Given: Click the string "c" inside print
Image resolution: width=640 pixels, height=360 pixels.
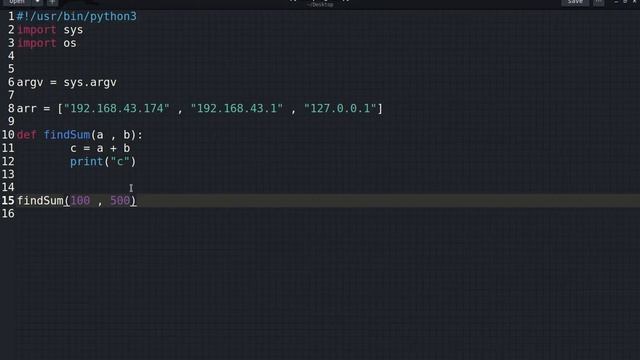Looking at the screenshot, I should 120,162.
